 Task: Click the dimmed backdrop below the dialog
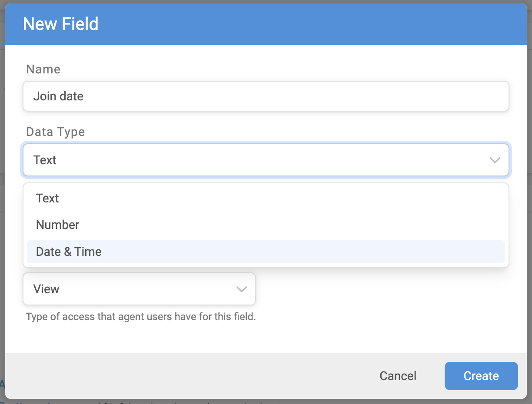tap(266, 401)
